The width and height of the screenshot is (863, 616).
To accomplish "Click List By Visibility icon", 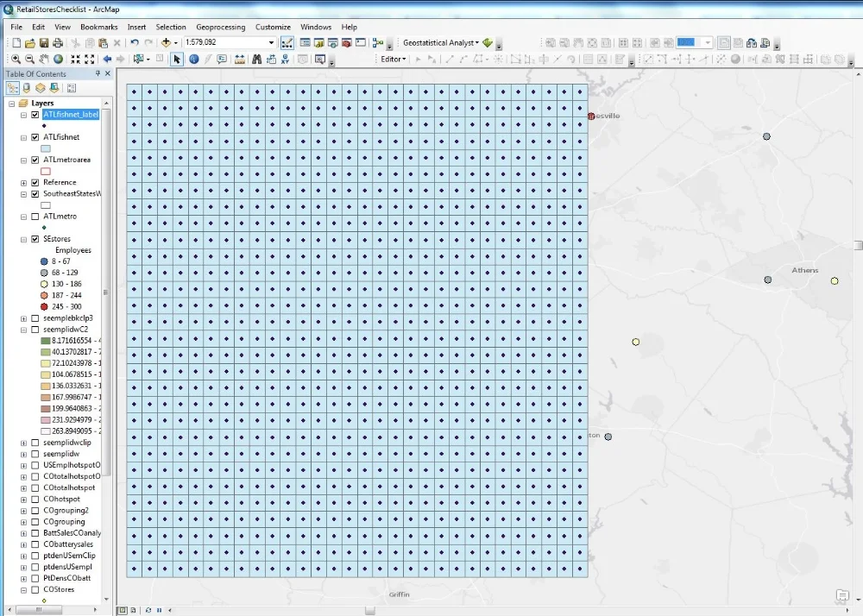I will [x=41, y=88].
